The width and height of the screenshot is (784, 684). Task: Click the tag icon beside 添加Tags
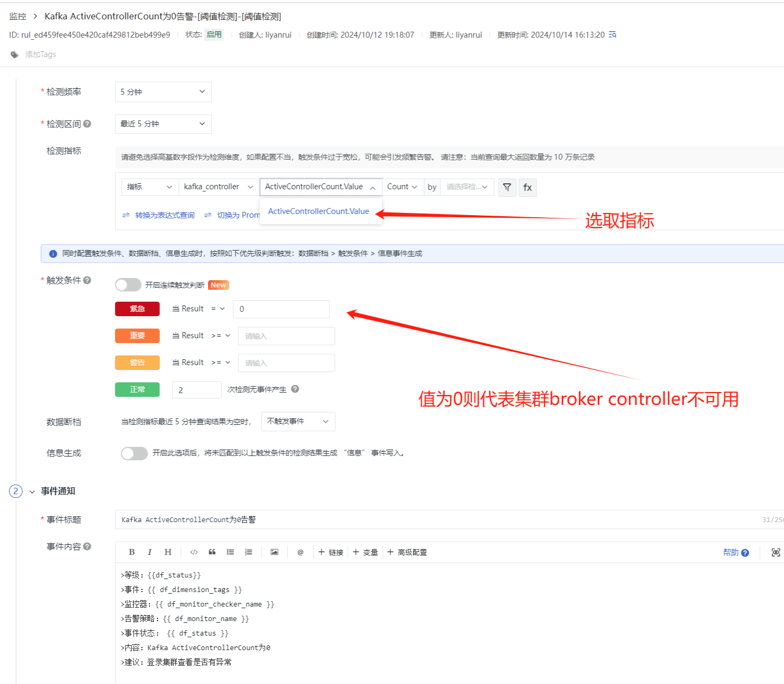tap(15, 54)
